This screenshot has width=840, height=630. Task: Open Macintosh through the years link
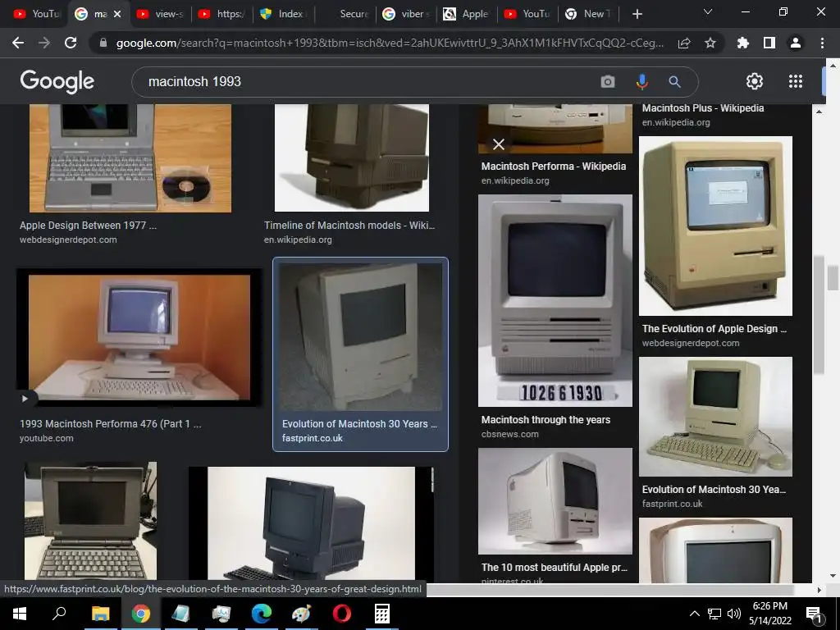[x=546, y=420]
